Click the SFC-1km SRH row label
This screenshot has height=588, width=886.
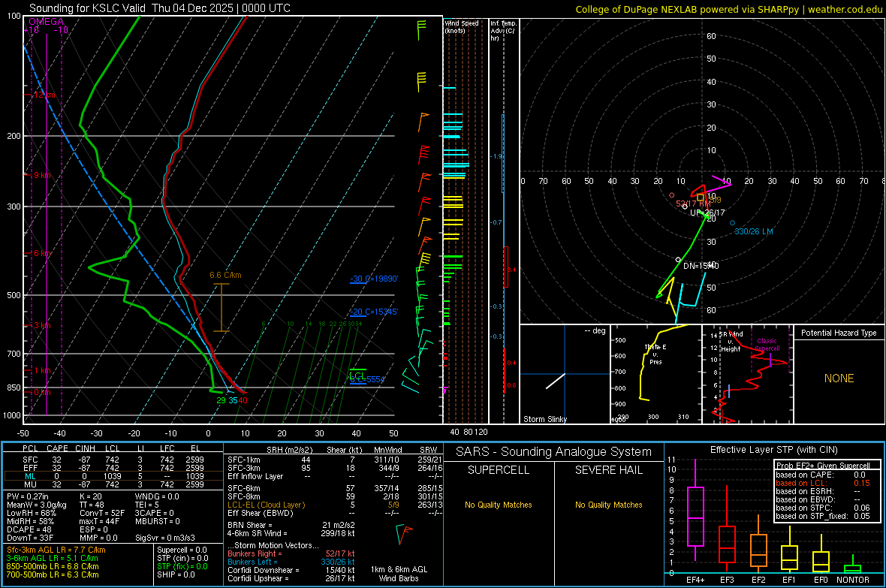click(244, 460)
